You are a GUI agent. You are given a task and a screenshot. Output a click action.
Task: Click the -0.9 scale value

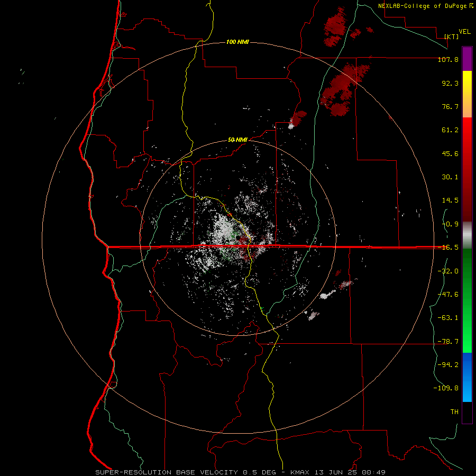click(450, 224)
